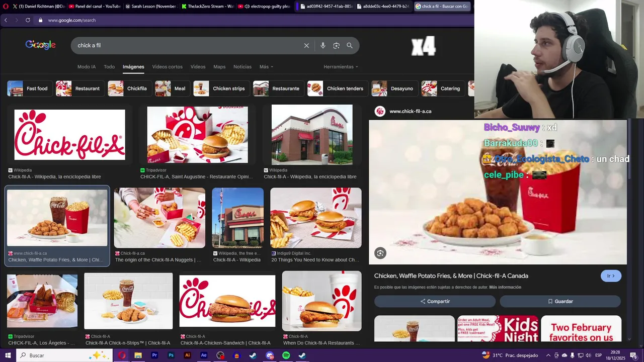Click the Ir button in preview panel
The height and width of the screenshot is (362, 644).
pyautogui.click(x=611, y=276)
